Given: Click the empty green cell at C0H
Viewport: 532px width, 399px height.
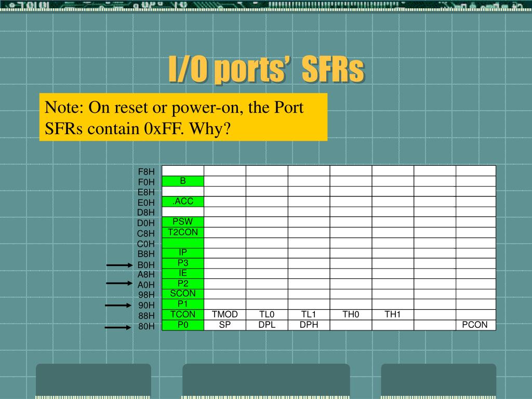Looking at the screenshot, I should [183, 243].
